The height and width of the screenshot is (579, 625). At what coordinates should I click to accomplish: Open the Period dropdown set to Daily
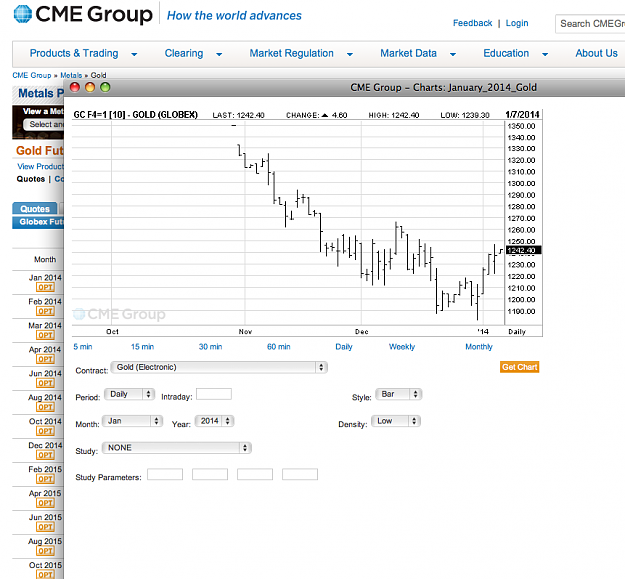[x=129, y=394]
